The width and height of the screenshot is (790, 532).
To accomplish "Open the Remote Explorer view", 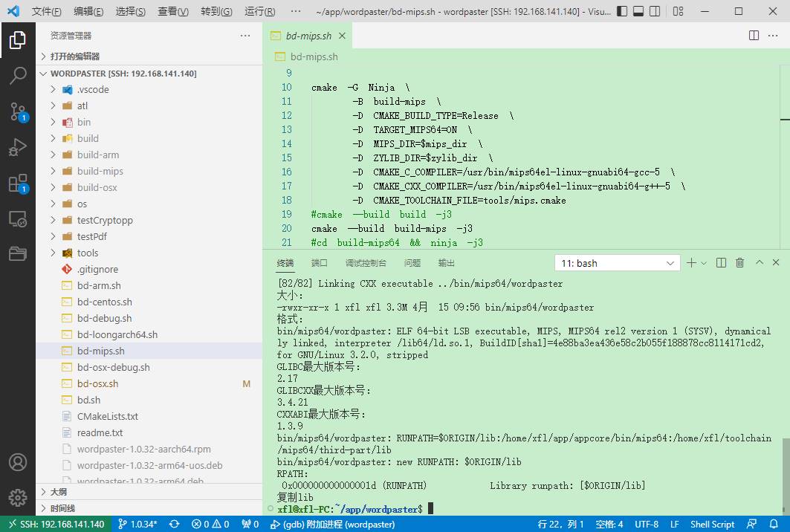I will click(x=18, y=219).
